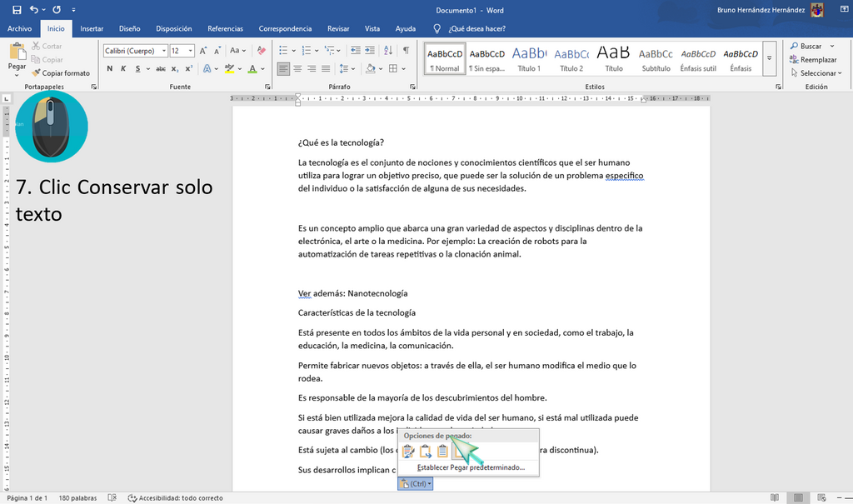Viewport: 853px width, 504px height.
Task: Select the bullet list icon
Action: point(283,51)
